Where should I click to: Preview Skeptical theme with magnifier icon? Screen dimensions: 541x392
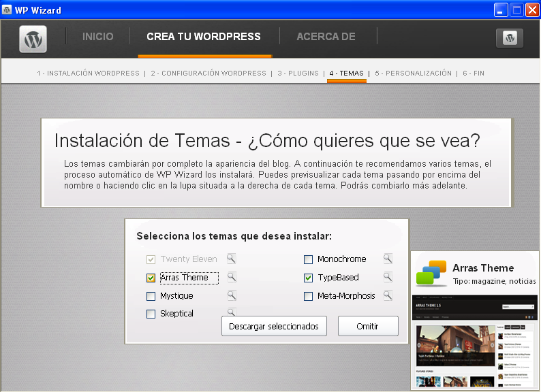(232, 312)
